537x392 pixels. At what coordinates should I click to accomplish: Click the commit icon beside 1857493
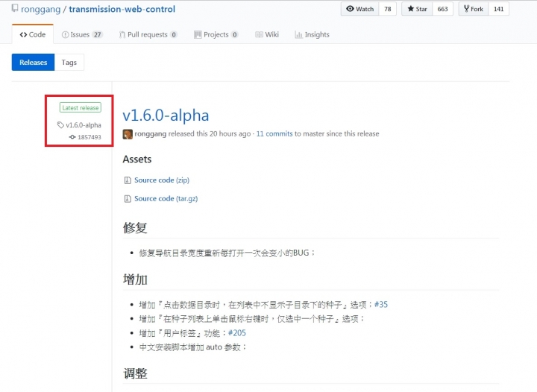click(72, 137)
